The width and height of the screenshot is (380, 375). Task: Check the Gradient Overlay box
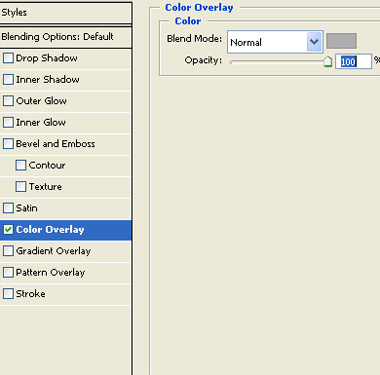coord(8,251)
